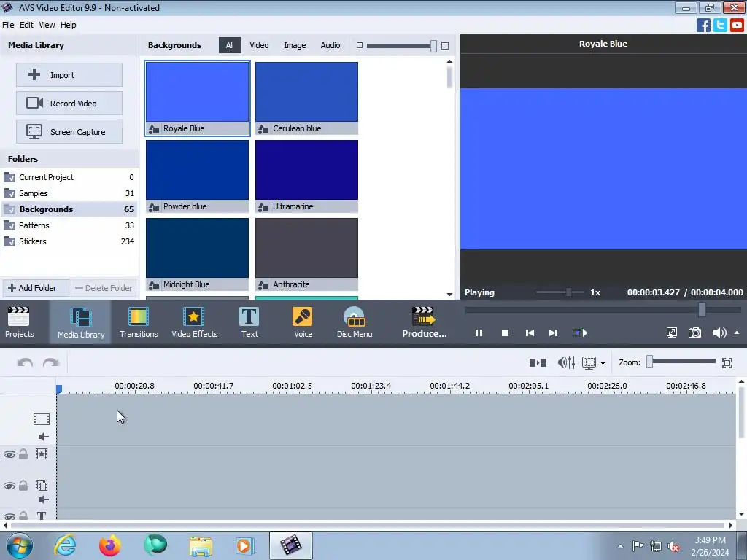
Task: Select the Patterns folder
Action: [69, 225]
